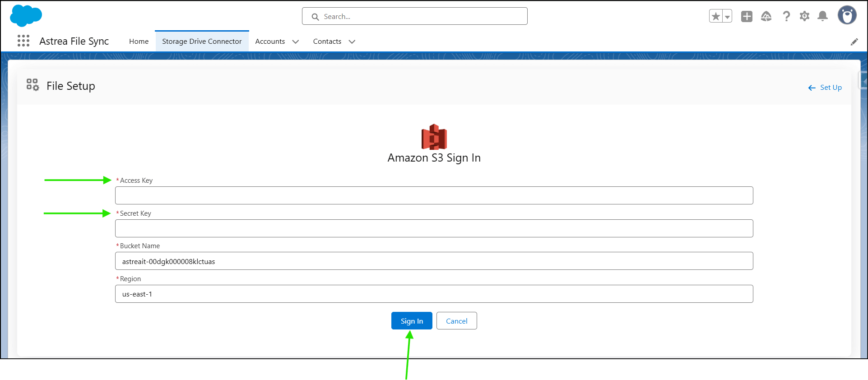This screenshot has height=380, width=868.
Task: Open the Notifications bell
Action: [x=823, y=17]
